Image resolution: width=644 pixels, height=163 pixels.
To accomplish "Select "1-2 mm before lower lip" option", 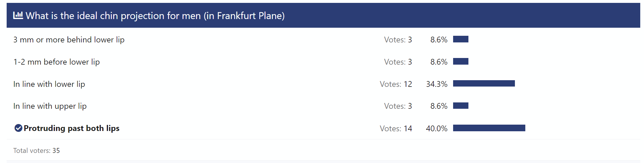I will (x=57, y=62).
